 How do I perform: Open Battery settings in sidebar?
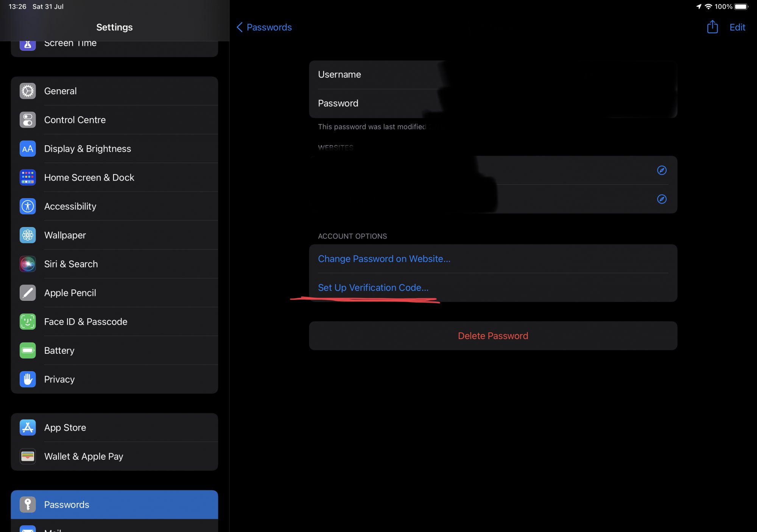click(59, 350)
